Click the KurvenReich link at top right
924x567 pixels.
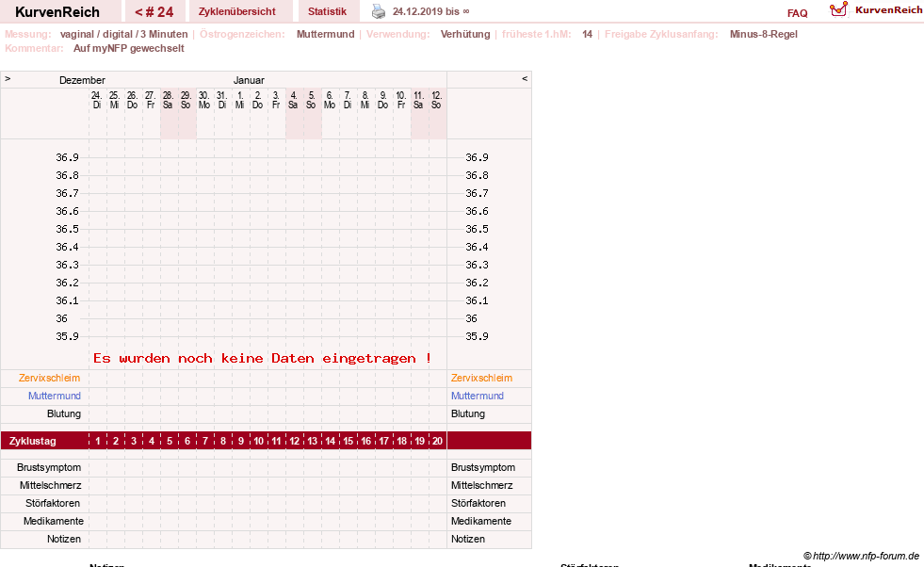point(888,10)
